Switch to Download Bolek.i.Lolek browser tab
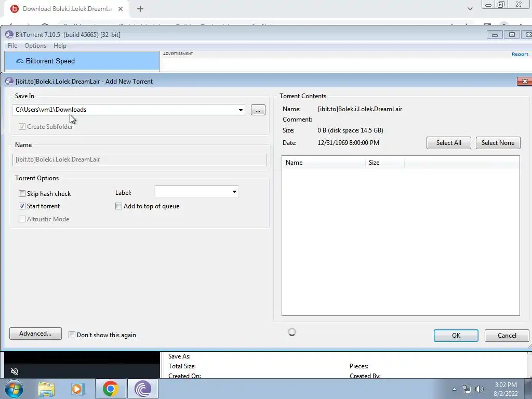 click(x=67, y=9)
